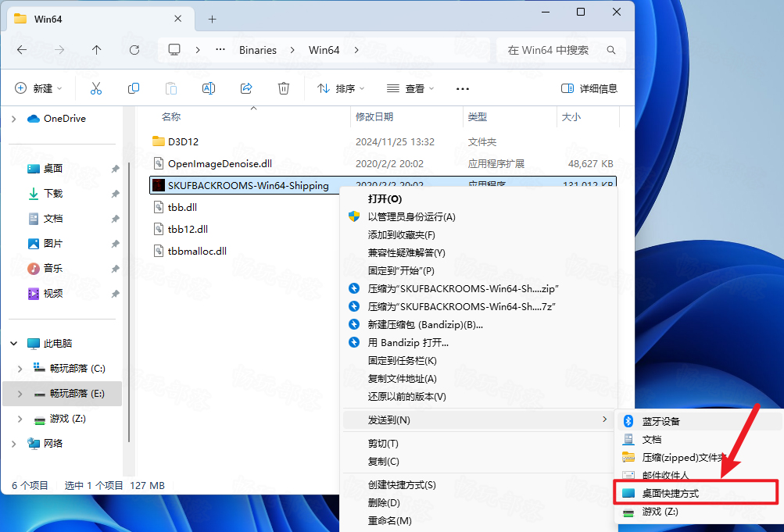Collapse the 此电脑 tree node
784x532 pixels.
(x=14, y=344)
